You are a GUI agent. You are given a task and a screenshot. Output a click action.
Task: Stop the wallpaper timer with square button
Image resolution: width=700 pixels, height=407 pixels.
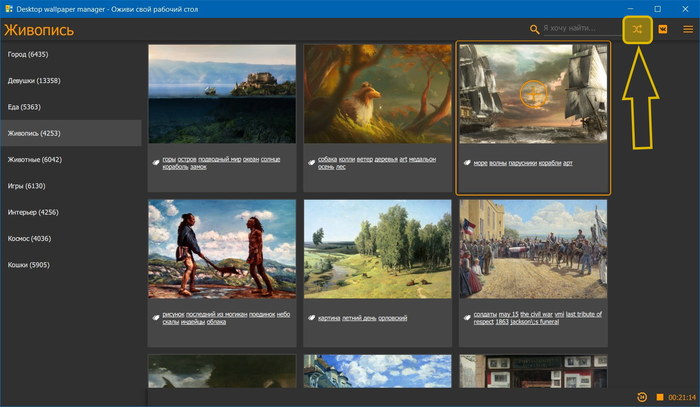point(659,397)
